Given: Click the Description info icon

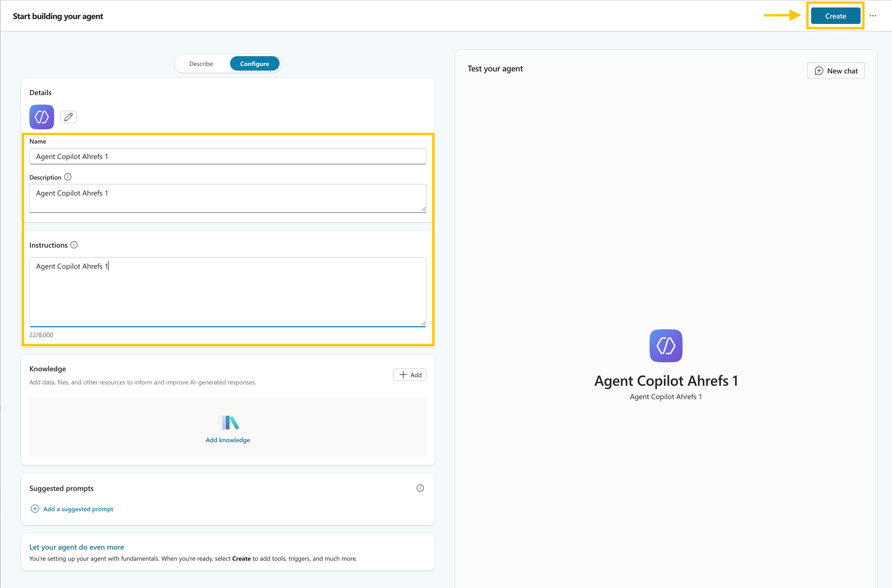Looking at the screenshot, I should click(68, 177).
